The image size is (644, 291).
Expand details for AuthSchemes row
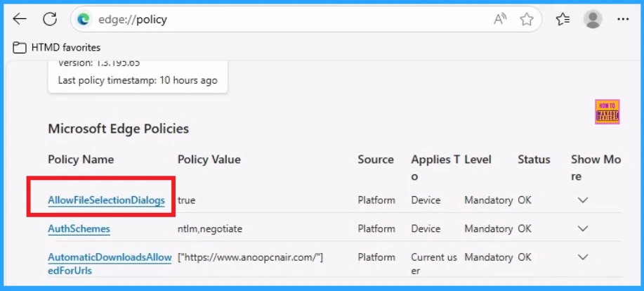(x=583, y=228)
